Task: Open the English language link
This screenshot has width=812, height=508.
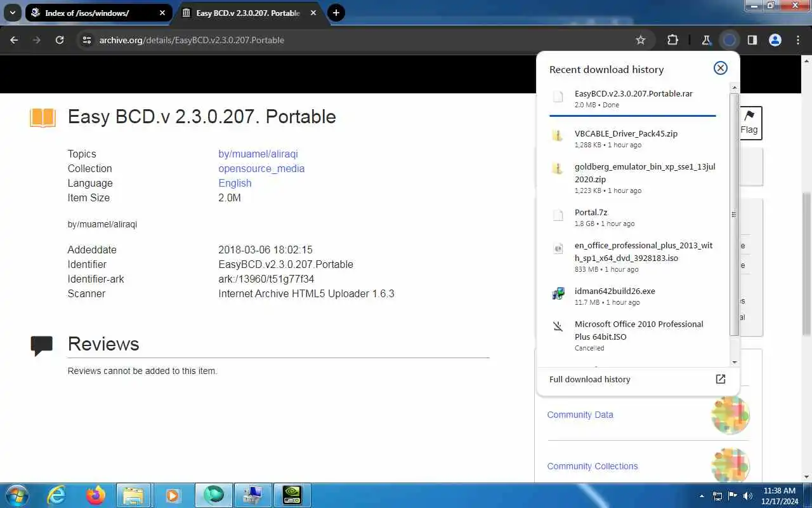Action: (235, 183)
